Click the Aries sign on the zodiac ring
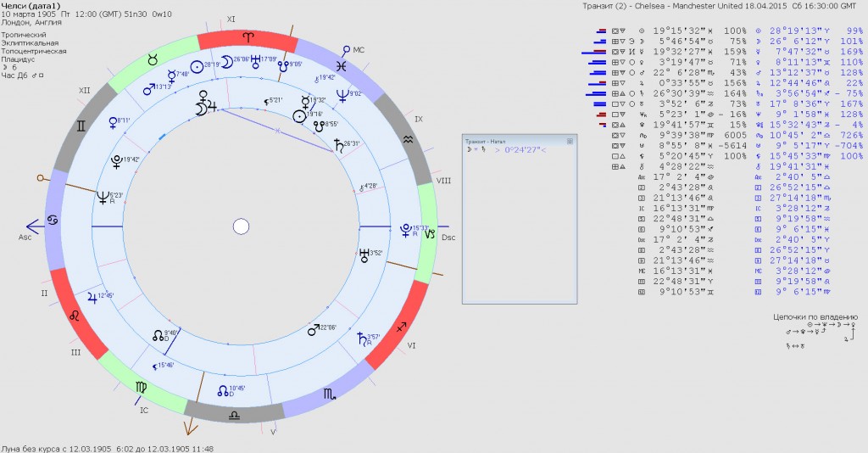The height and width of the screenshot is (453, 868). 248,37
